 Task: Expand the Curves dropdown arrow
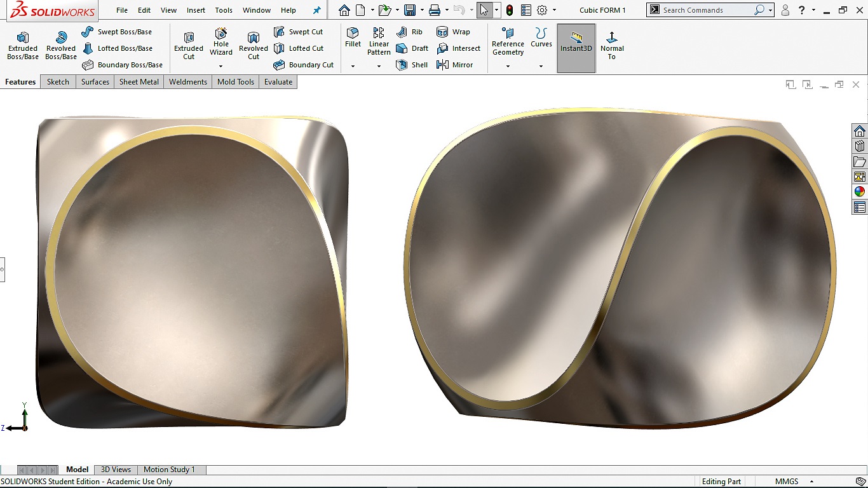pyautogui.click(x=541, y=66)
